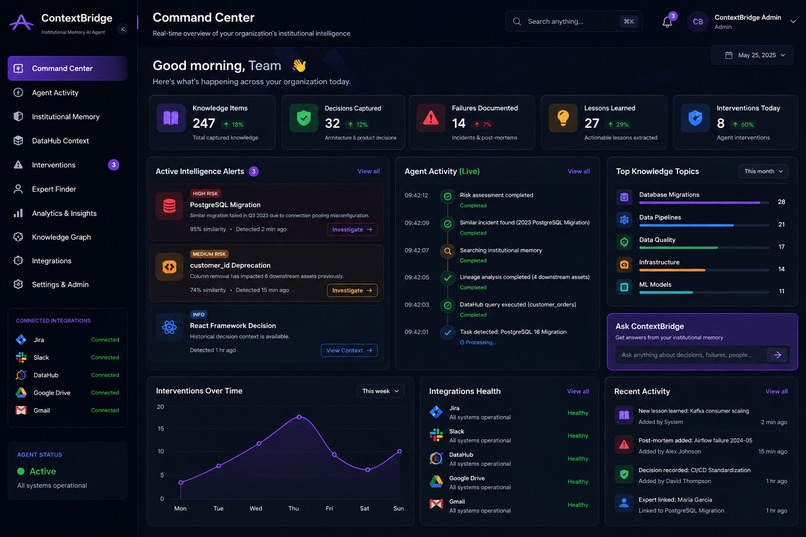Click the Task detected PostgreSQL 16 icon
806x537 pixels.
point(448,332)
